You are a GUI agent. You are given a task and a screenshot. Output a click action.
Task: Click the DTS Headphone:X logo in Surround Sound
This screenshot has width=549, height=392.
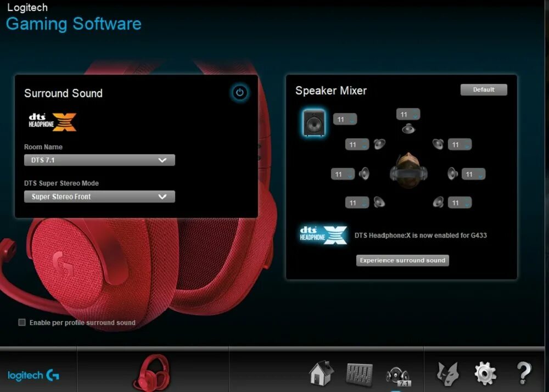53,122
